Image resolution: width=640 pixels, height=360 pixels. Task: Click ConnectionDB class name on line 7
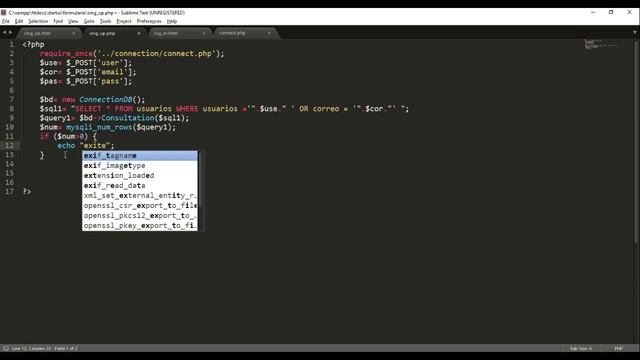(x=106, y=100)
